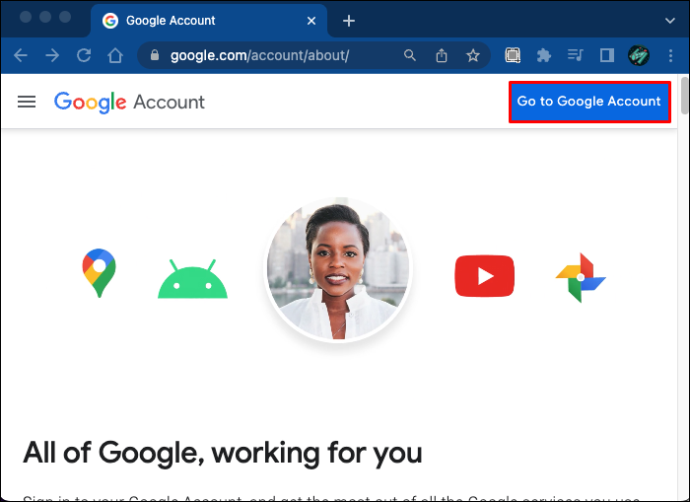Expand the tab search chevron
This screenshot has height=502, width=690.
tap(670, 21)
